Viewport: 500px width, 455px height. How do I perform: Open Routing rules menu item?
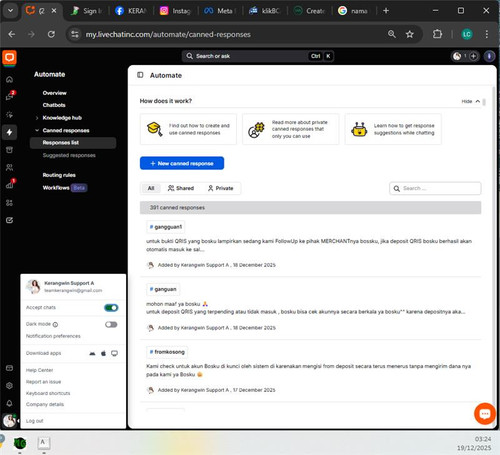point(59,175)
